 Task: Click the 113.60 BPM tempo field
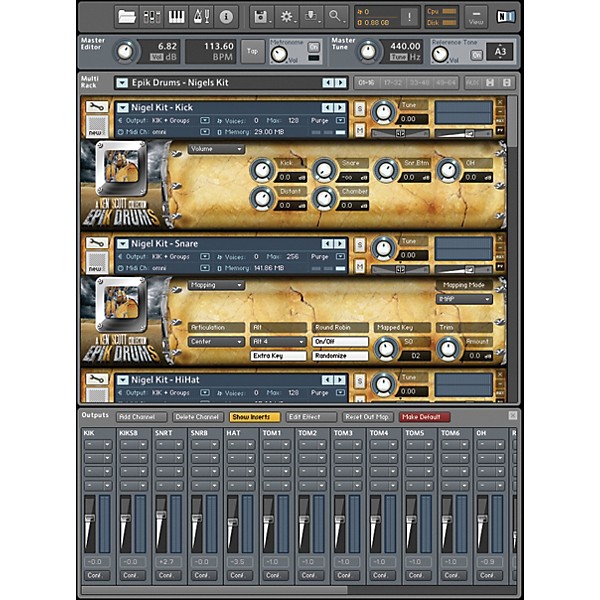click(211, 52)
